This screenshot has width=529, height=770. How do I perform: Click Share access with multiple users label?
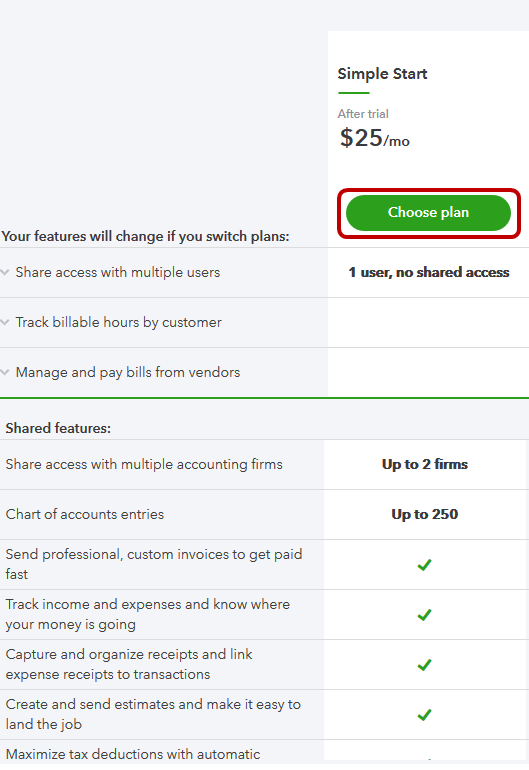click(118, 272)
